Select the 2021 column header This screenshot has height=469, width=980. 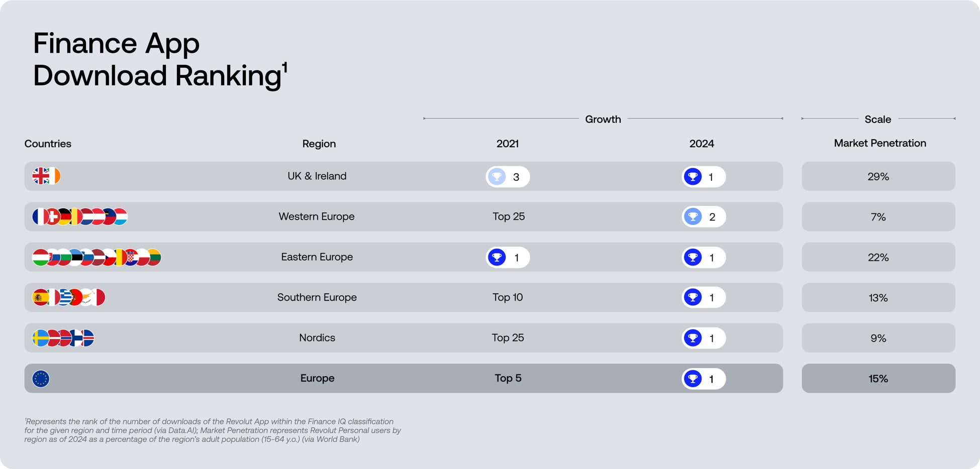coord(508,144)
